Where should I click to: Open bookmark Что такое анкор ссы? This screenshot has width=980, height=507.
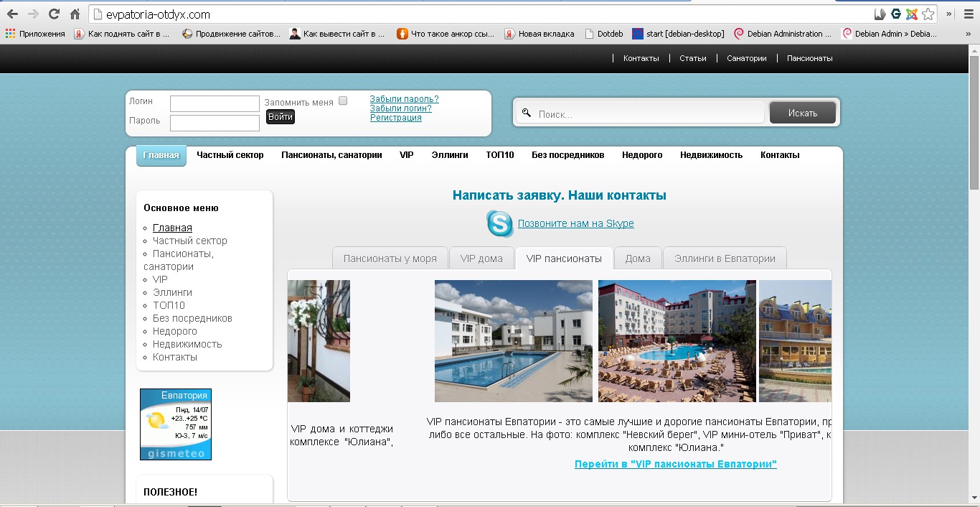446,34
